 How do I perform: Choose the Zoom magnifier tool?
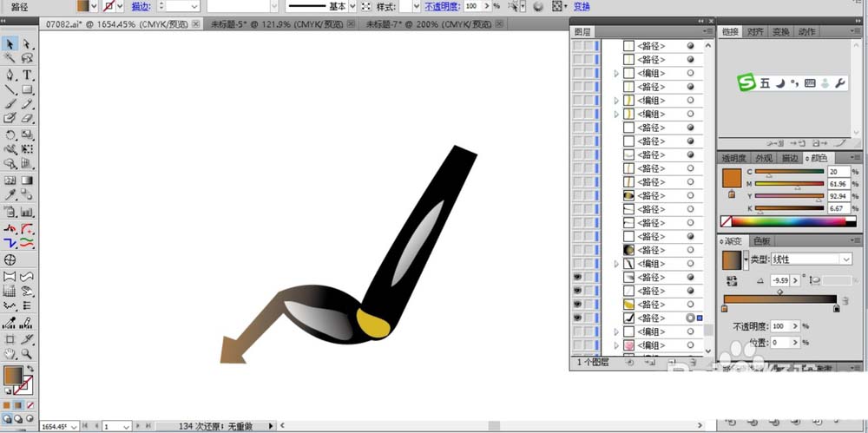[28, 354]
